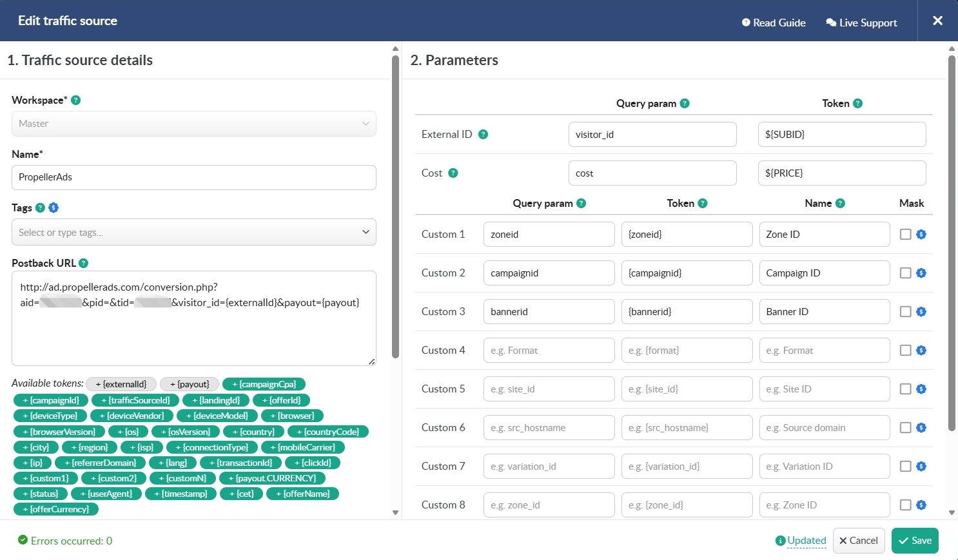Image resolution: width=958 pixels, height=560 pixels.
Task: Open the Workspace dropdown showing Master
Action: (193, 124)
